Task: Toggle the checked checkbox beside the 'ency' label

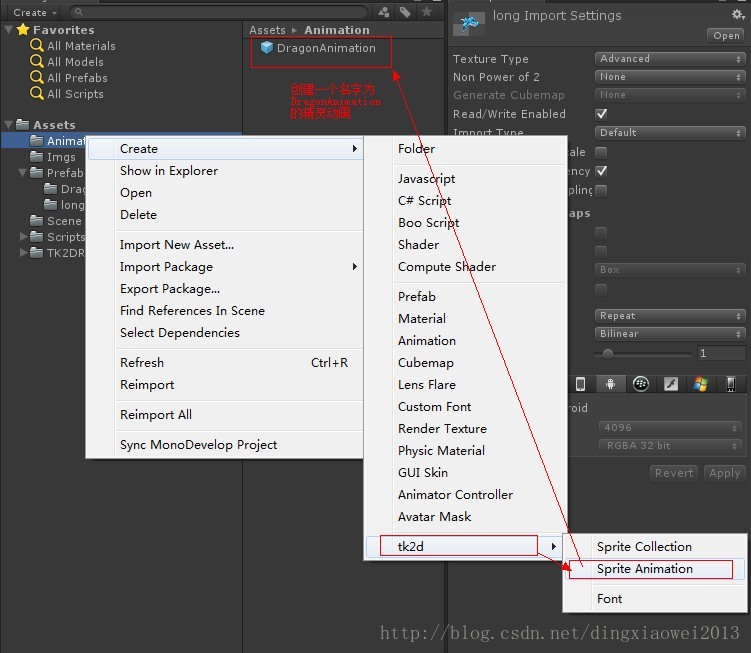Action: (x=601, y=171)
